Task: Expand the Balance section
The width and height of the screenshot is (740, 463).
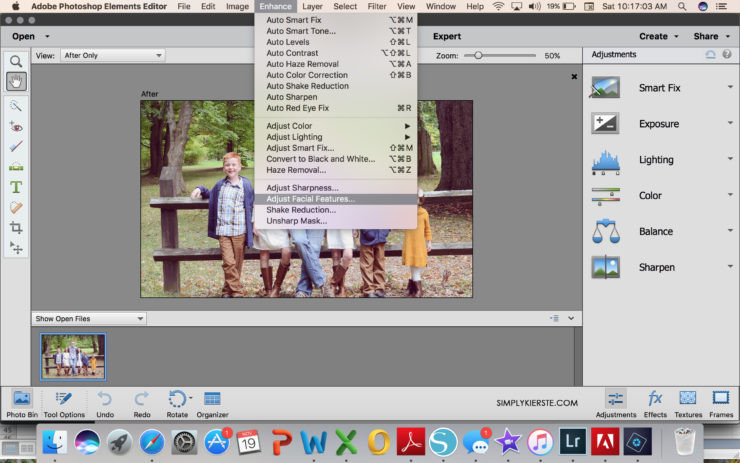Action: (x=730, y=230)
